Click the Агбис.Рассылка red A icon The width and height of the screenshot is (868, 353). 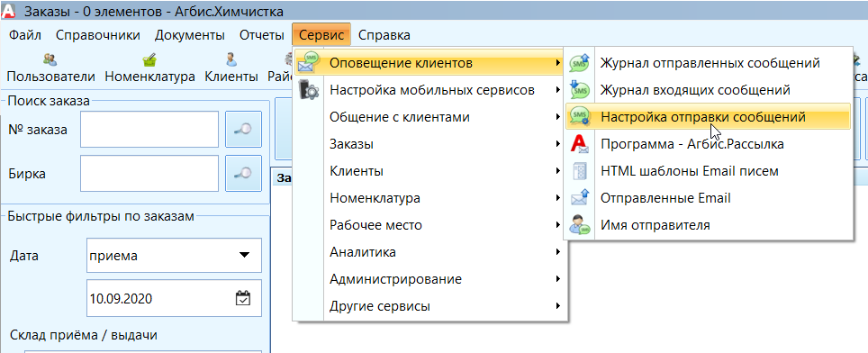580,144
